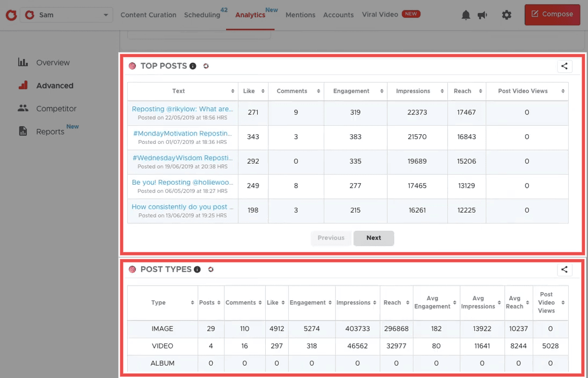This screenshot has height=378, width=588.
Task: Open the settings gear icon
Action: coord(506,15)
